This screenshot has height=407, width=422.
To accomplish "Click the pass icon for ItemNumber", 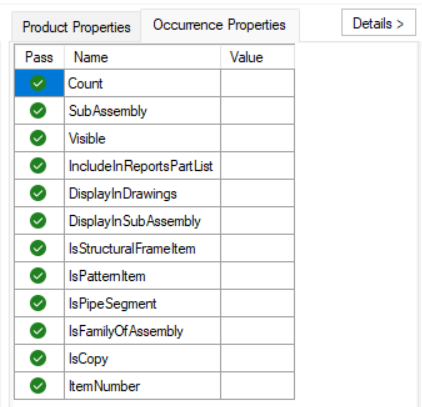I will 38,386.
